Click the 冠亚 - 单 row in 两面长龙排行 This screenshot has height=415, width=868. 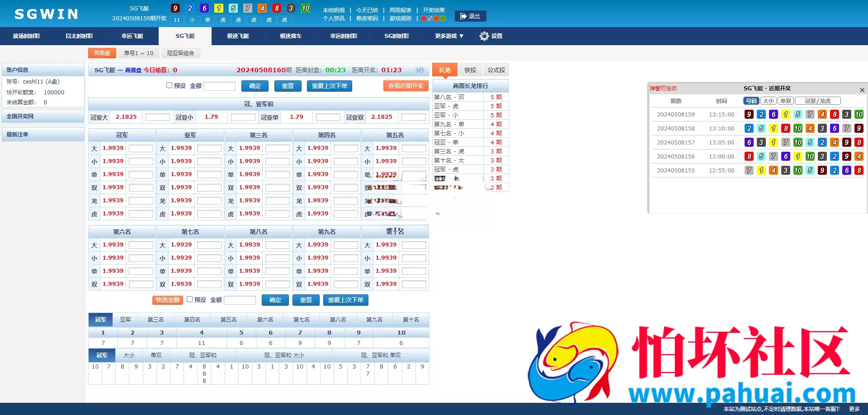pos(470,142)
